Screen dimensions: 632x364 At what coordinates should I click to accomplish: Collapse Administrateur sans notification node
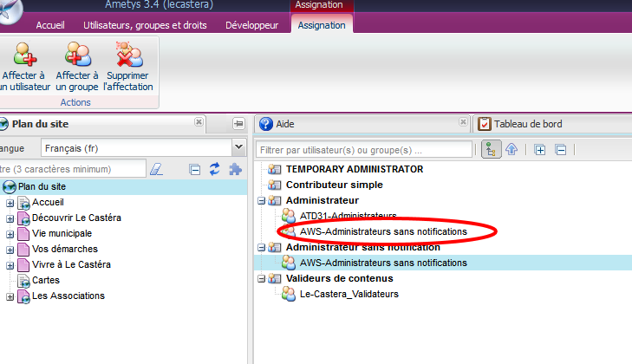(x=262, y=247)
